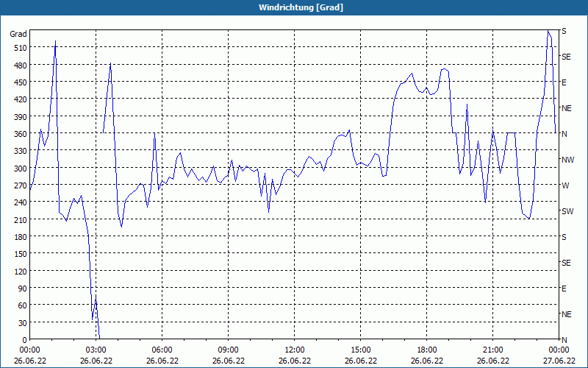This screenshot has width=588, height=368.
Task: Click the 210 degree axis label
Action: pyautogui.click(x=21, y=219)
